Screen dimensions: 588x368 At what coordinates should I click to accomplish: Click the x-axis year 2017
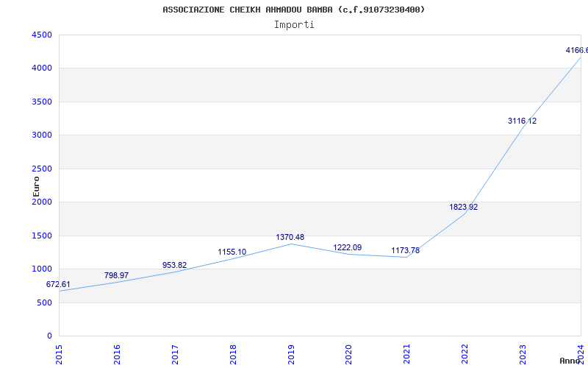pos(175,355)
